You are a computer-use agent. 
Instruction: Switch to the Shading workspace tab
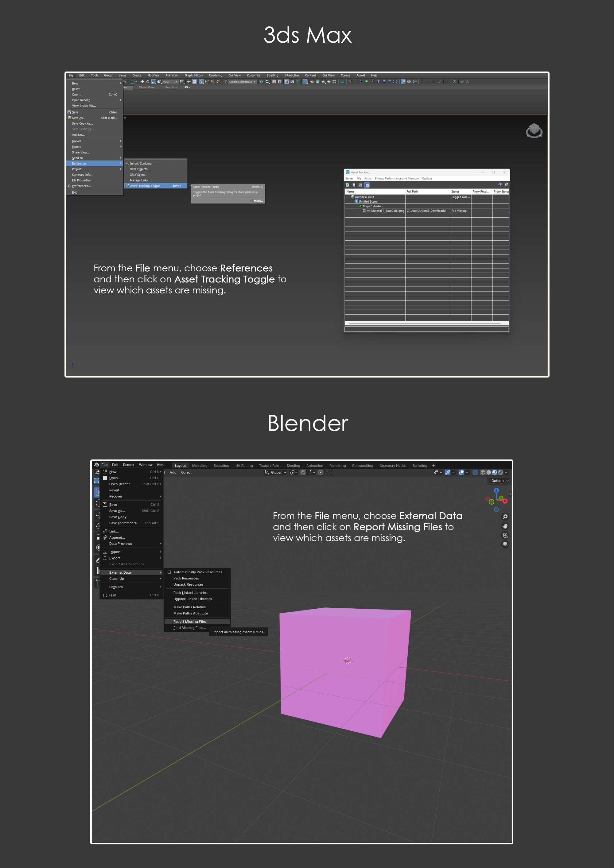point(293,465)
